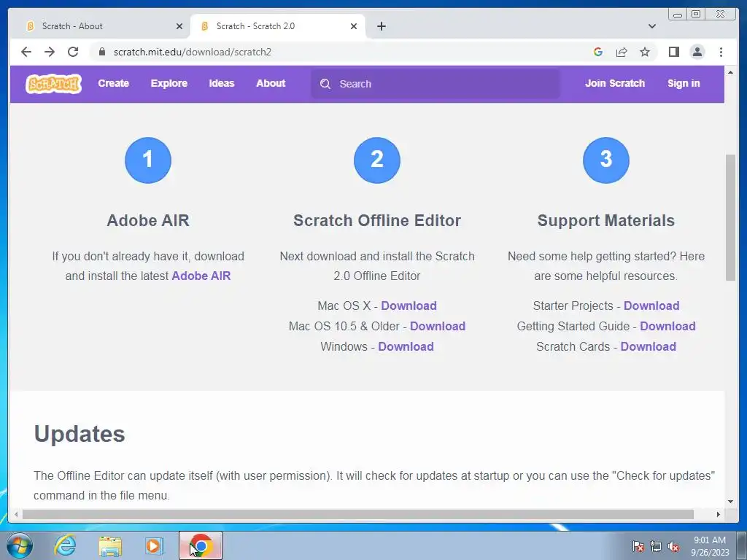Open a new tab with the plus button

coord(381,26)
